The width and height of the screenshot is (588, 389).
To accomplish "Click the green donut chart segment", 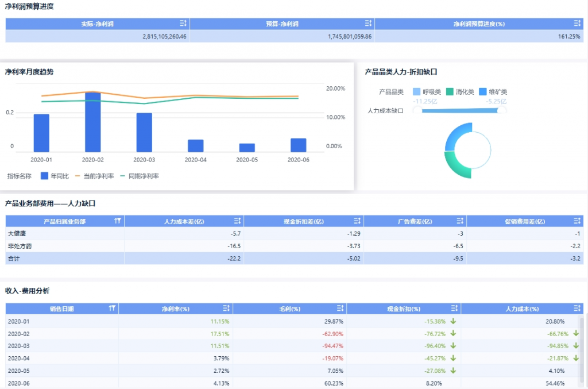I will pos(455,167).
